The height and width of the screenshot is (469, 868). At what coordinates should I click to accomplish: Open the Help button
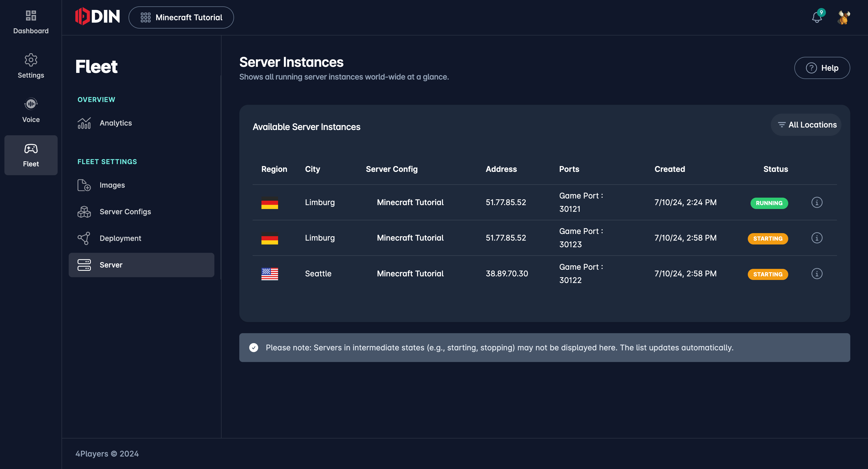click(822, 68)
